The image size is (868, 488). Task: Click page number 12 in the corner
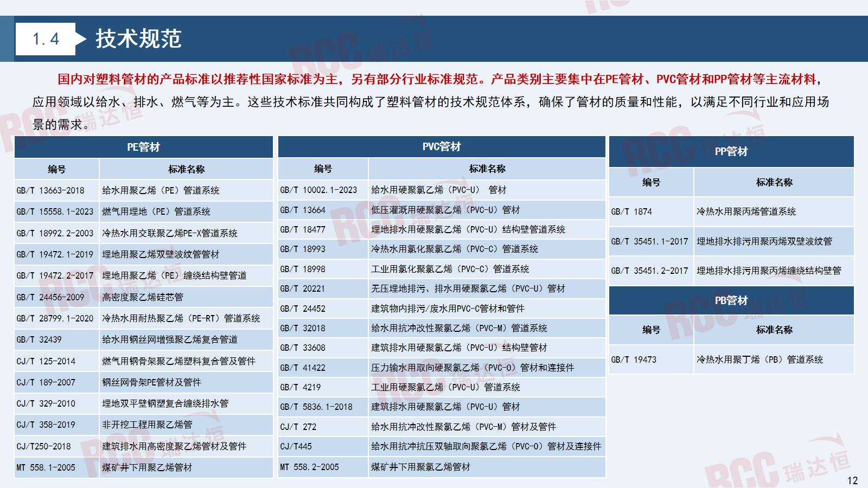(x=852, y=480)
